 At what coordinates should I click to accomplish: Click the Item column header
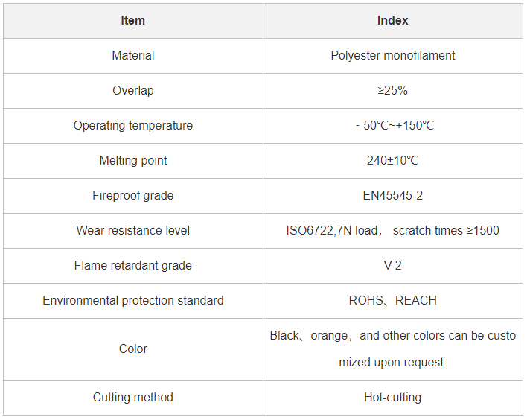(x=133, y=21)
